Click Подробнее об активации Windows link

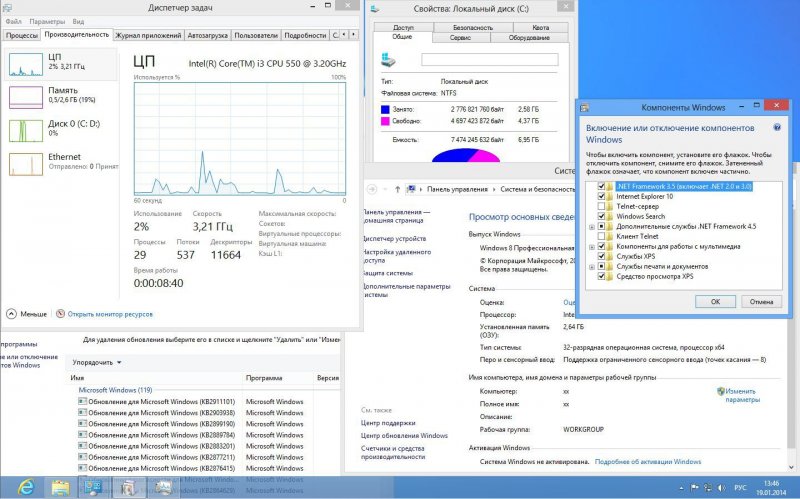tap(648, 462)
